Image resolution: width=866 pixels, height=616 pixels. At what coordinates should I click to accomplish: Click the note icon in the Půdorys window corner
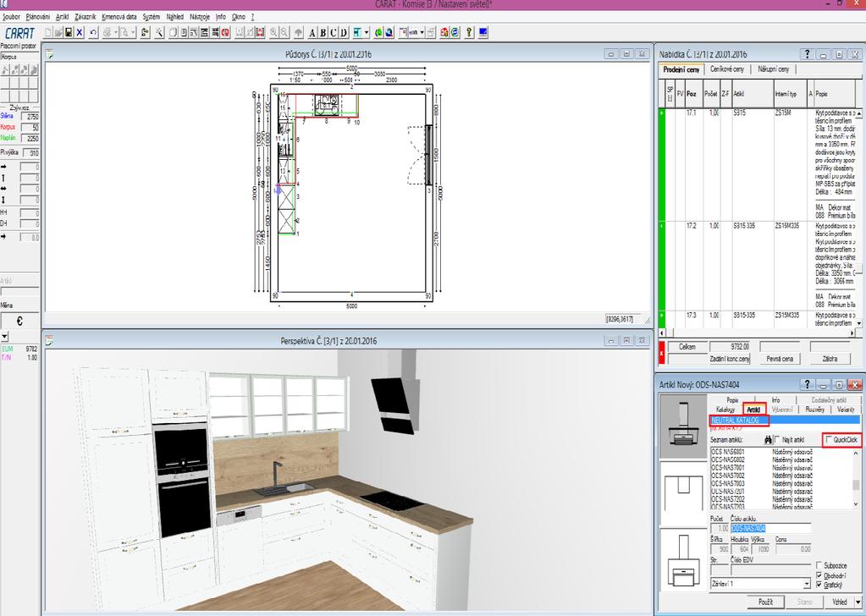[x=49, y=54]
